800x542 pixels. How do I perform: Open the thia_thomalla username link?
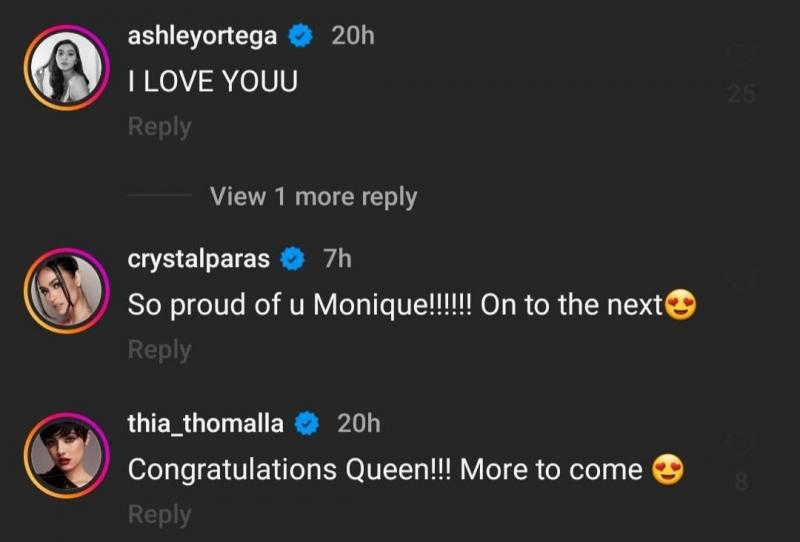pos(207,424)
